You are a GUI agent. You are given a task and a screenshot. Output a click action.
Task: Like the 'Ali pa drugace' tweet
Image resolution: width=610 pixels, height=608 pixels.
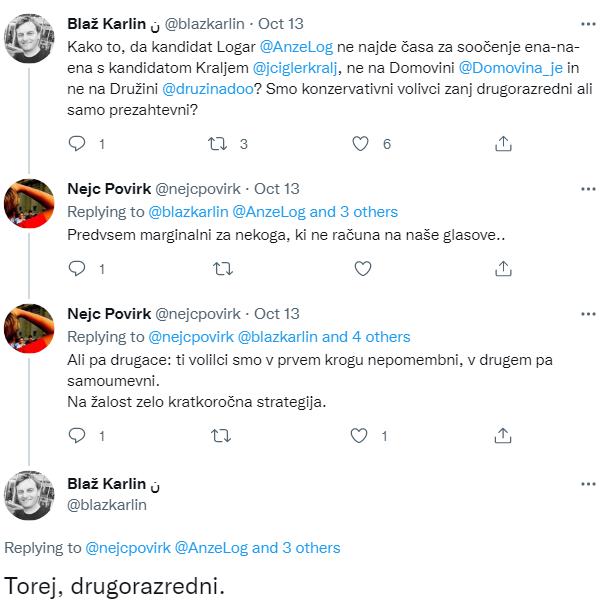(363, 435)
